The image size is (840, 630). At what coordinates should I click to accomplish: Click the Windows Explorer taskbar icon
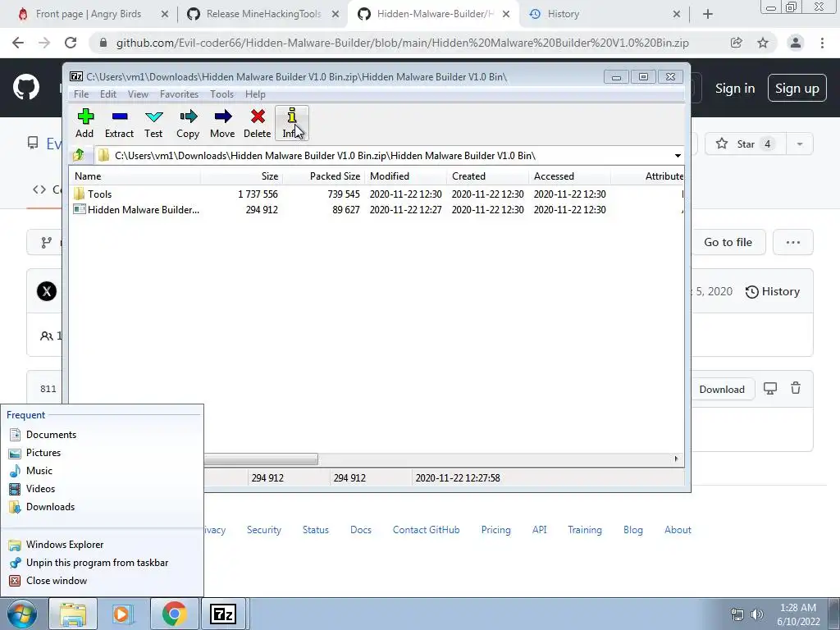73,614
